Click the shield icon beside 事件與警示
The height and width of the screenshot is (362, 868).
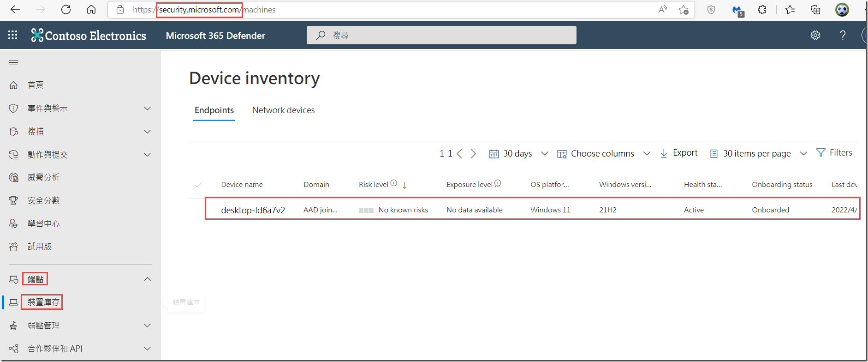point(14,108)
